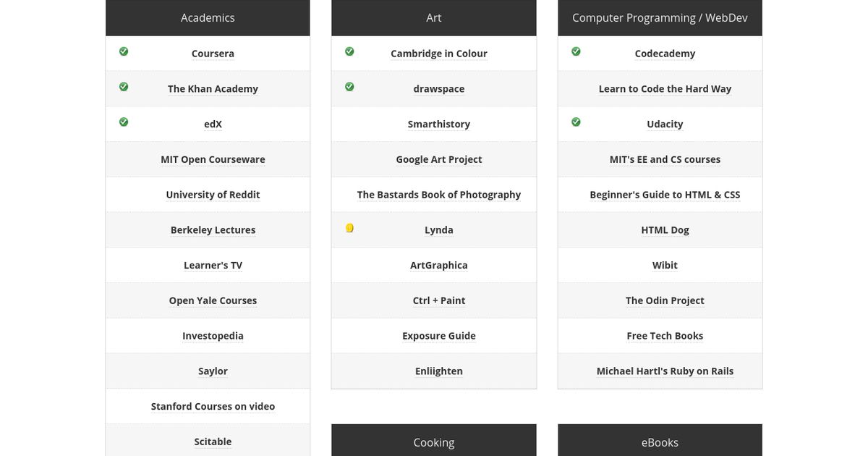The height and width of the screenshot is (456, 868).
Task: Open Learn to Code the Hard Way
Action: point(665,89)
